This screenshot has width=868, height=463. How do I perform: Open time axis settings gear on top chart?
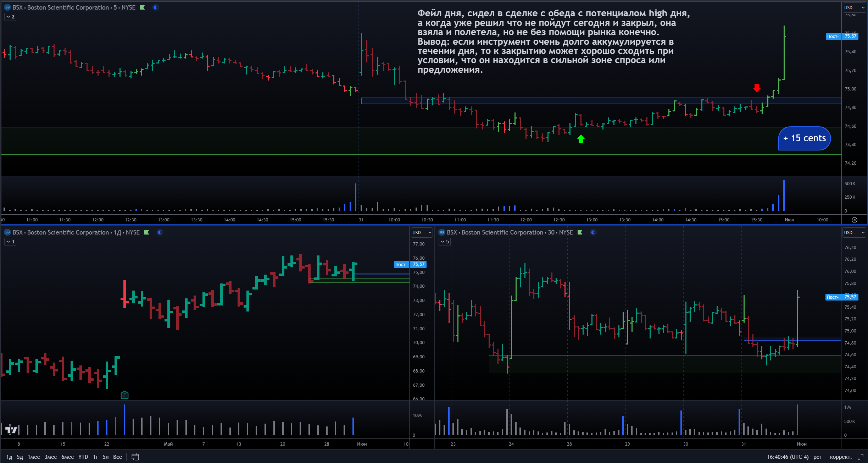855,220
